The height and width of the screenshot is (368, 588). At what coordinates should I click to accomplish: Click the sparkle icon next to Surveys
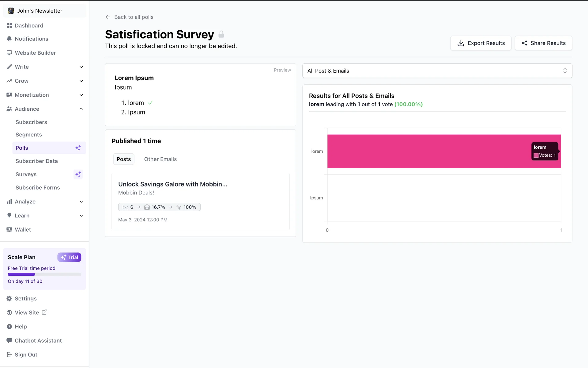coord(78,174)
